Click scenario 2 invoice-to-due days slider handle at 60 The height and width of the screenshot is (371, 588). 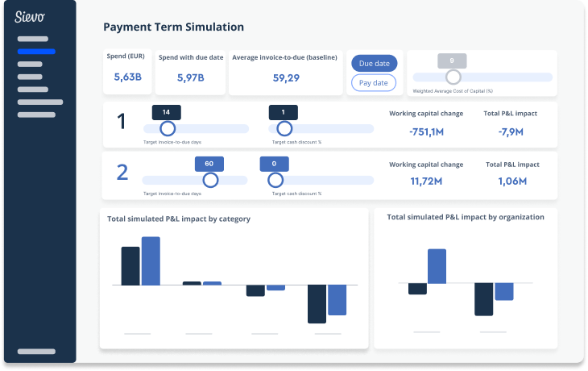(x=210, y=180)
